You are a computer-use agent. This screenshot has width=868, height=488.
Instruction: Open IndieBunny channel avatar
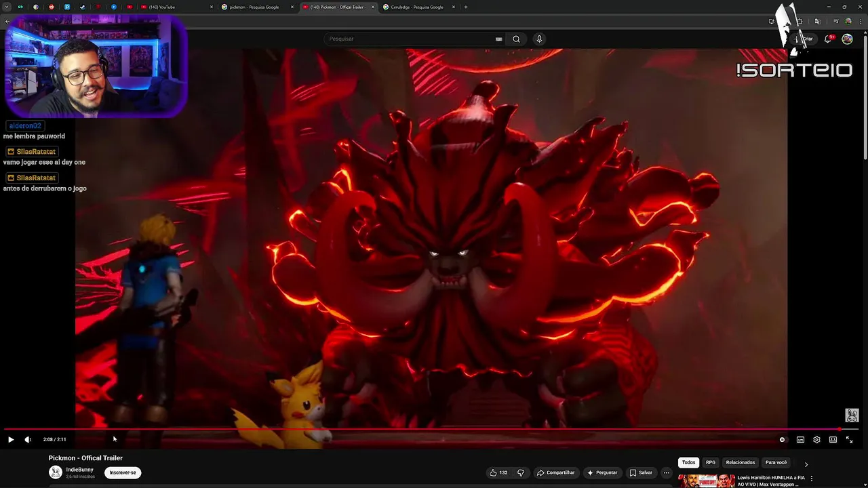[x=56, y=472]
